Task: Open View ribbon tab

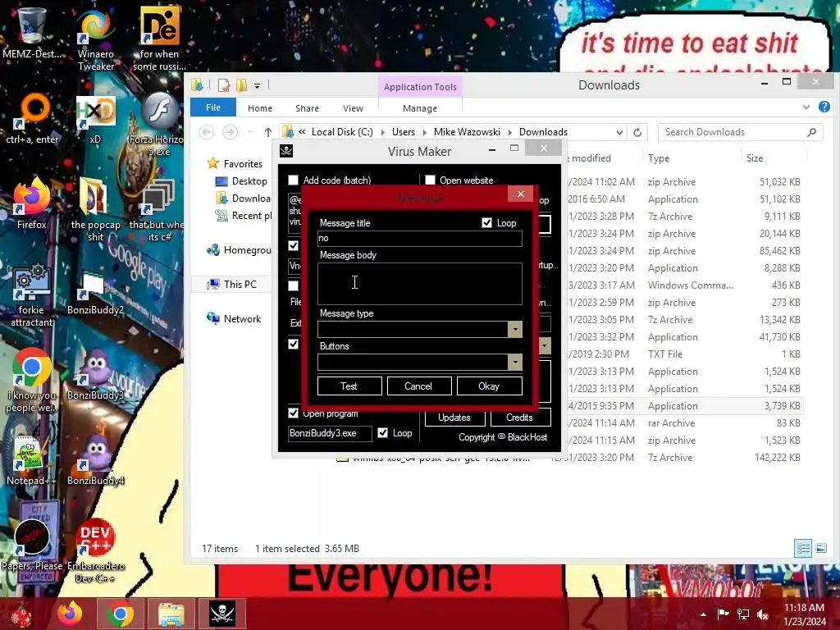Action: (x=353, y=108)
